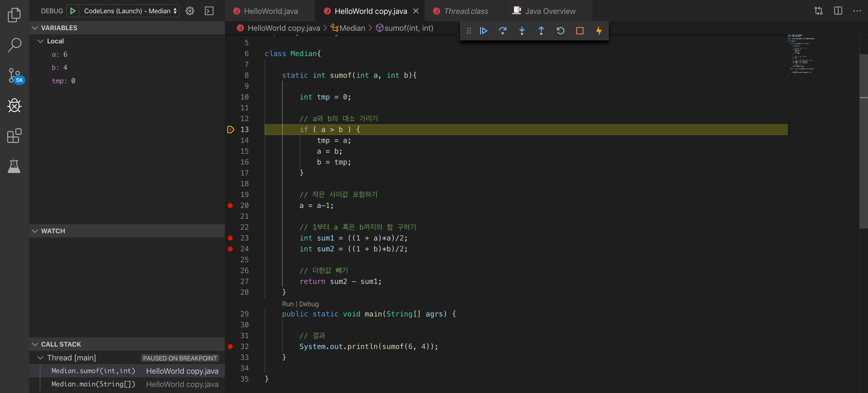The image size is (868, 393).
Task: Continue execution in the debug toolbar
Action: [483, 31]
